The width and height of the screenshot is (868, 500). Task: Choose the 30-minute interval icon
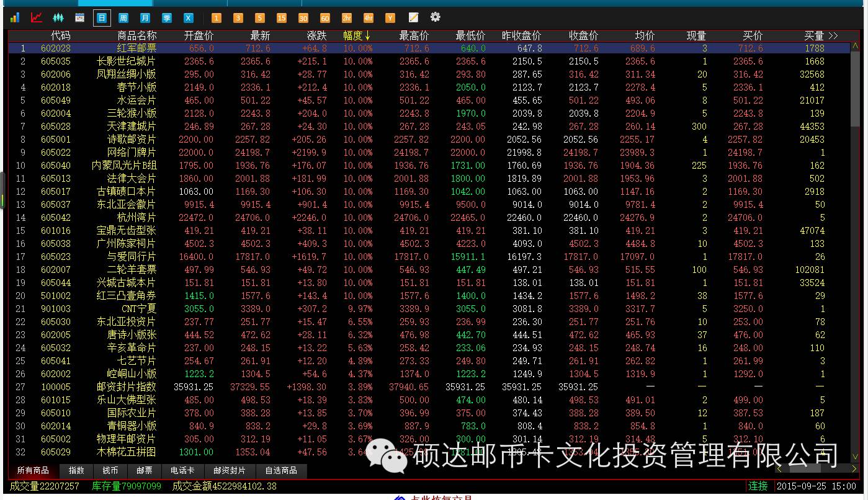(303, 18)
